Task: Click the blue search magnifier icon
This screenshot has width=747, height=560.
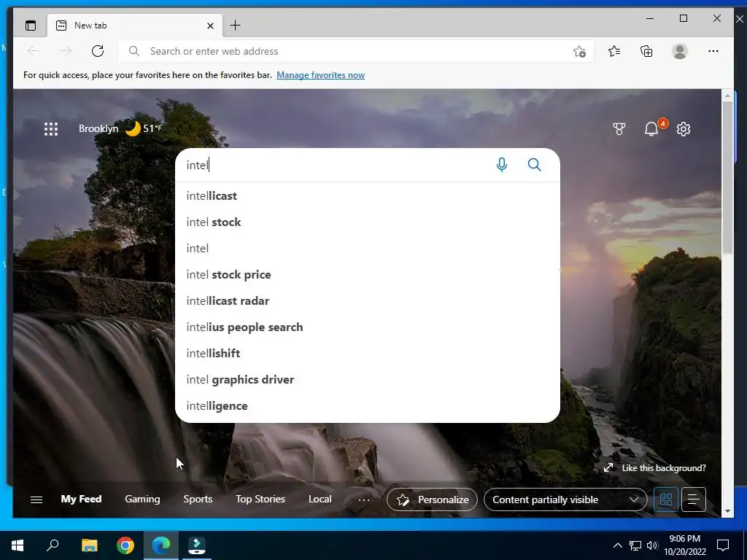Action: tap(535, 165)
